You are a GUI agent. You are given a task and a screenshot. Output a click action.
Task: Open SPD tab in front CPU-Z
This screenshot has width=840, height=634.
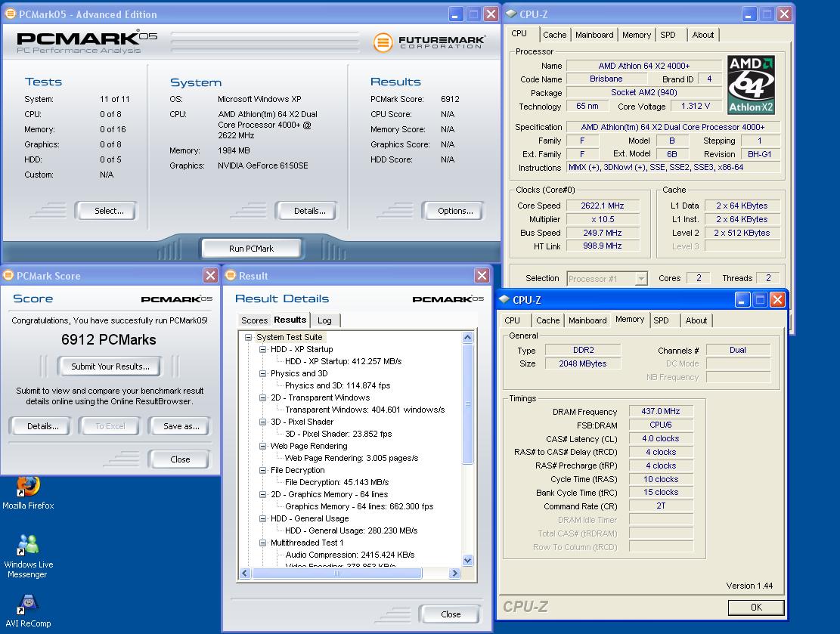click(661, 320)
